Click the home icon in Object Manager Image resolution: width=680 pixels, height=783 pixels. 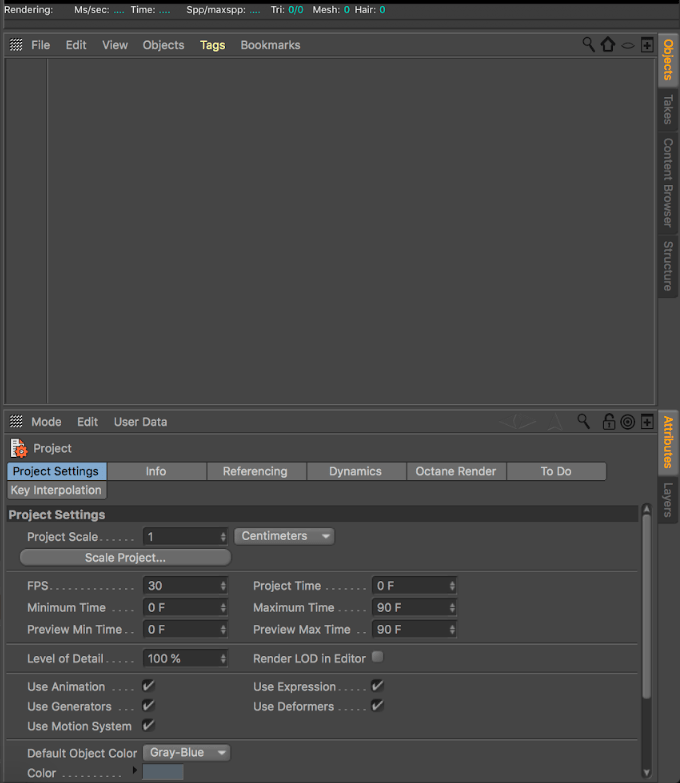click(608, 45)
